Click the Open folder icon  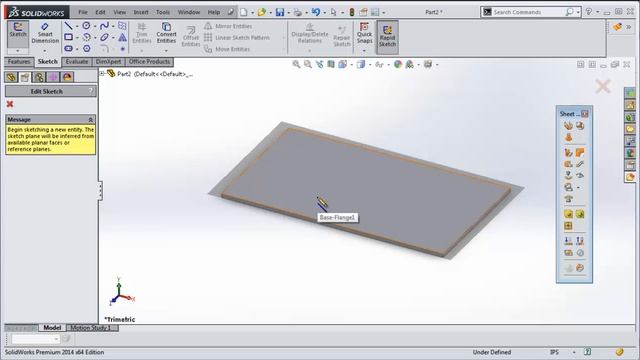tap(262, 12)
